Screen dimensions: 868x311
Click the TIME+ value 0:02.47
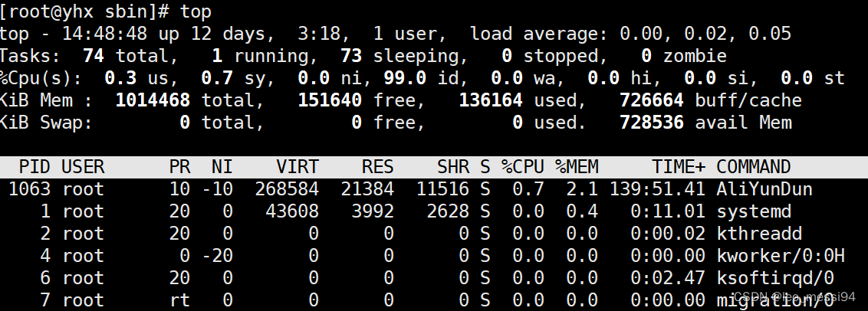(668, 278)
